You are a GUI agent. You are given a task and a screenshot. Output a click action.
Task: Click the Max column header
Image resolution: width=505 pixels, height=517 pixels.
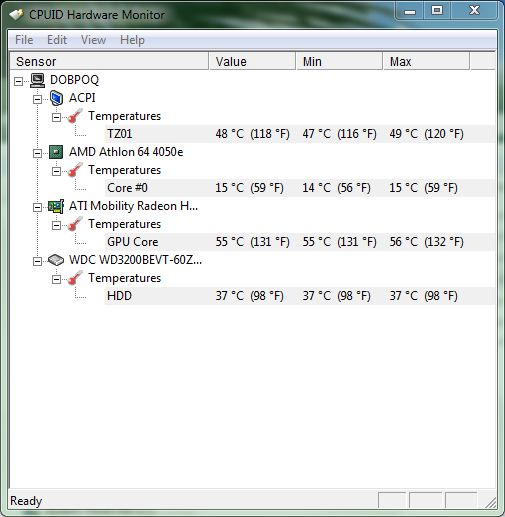click(x=426, y=61)
